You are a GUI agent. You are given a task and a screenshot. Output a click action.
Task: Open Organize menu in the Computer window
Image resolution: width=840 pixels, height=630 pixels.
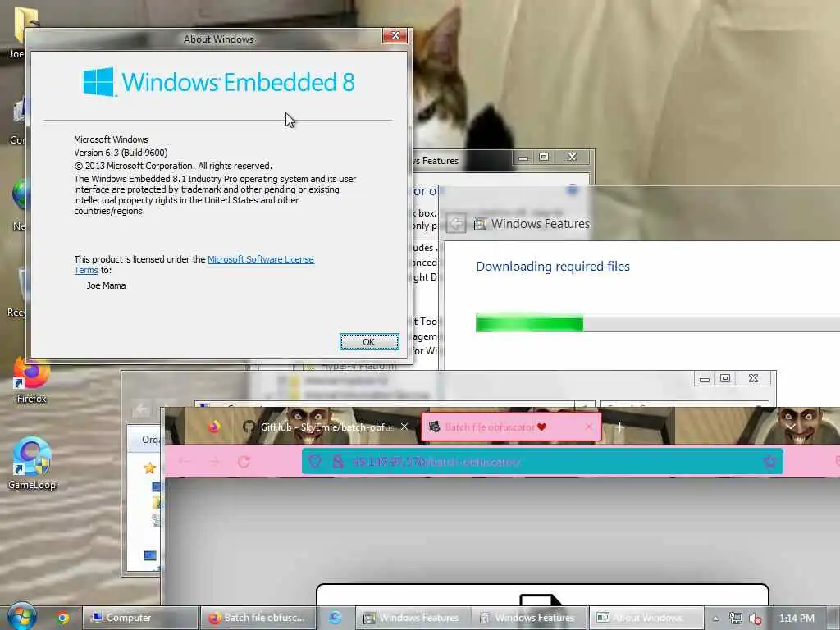point(151,440)
